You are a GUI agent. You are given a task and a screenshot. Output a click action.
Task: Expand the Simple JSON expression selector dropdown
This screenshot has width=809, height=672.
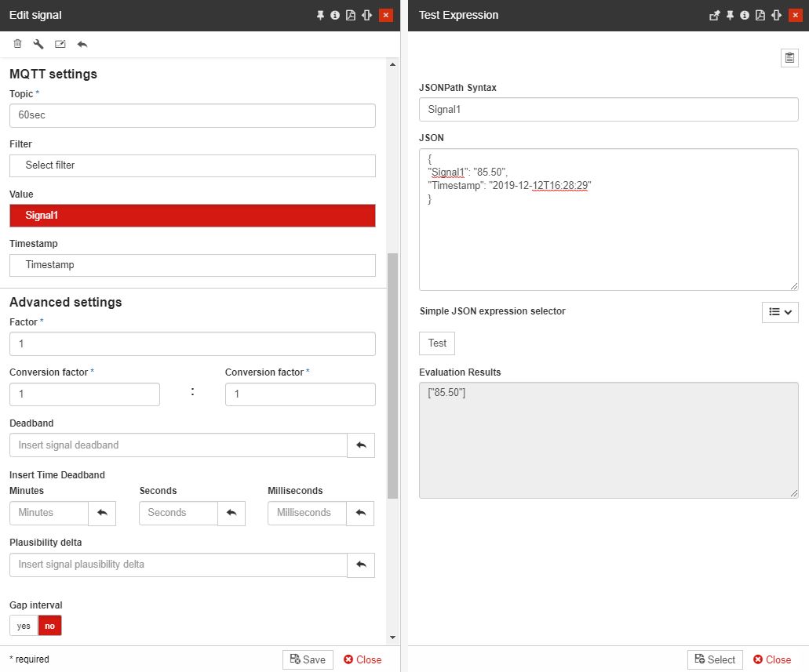(779, 311)
